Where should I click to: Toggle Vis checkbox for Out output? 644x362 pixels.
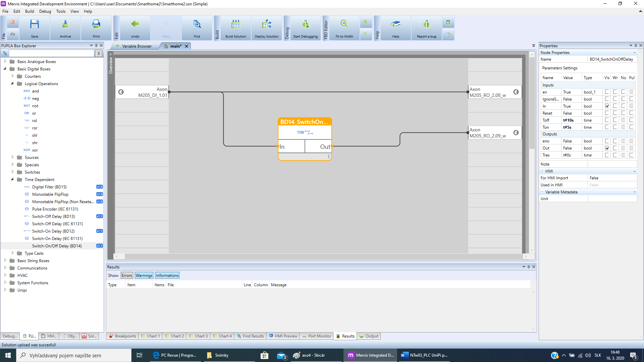tap(607, 148)
